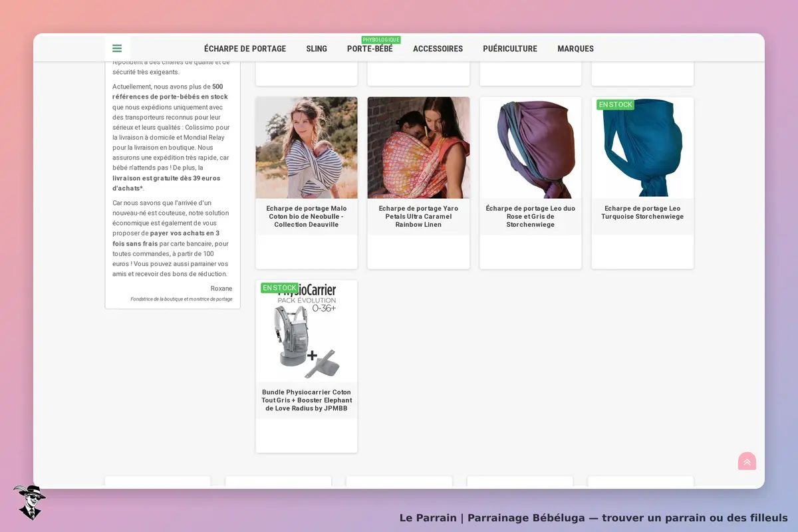
Task: Open the Marques menu
Action: coord(575,49)
